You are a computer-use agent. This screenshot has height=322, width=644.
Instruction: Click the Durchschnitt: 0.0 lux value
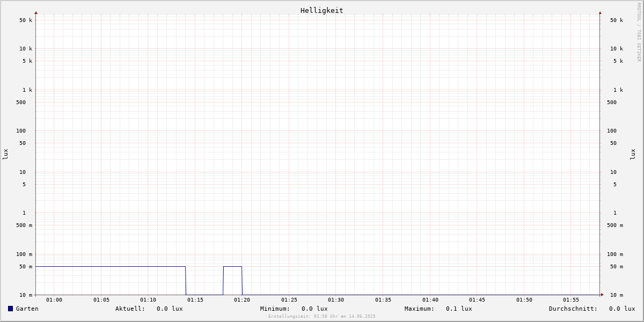click(592, 309)
